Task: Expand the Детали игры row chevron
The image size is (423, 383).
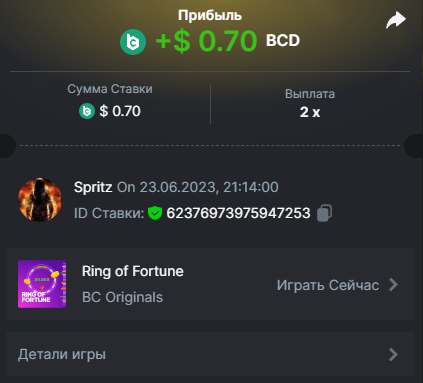Action: pos(394,354)
